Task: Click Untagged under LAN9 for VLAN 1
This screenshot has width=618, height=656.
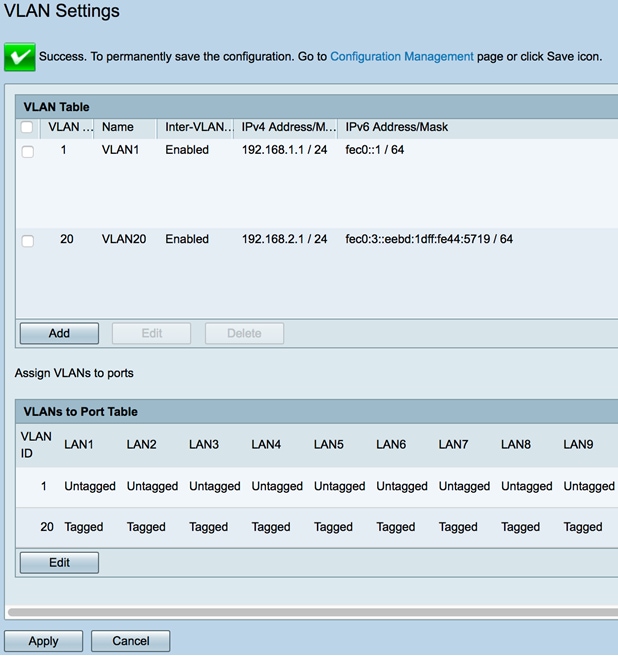Action: pyautogui.click(x=589, y=487)
